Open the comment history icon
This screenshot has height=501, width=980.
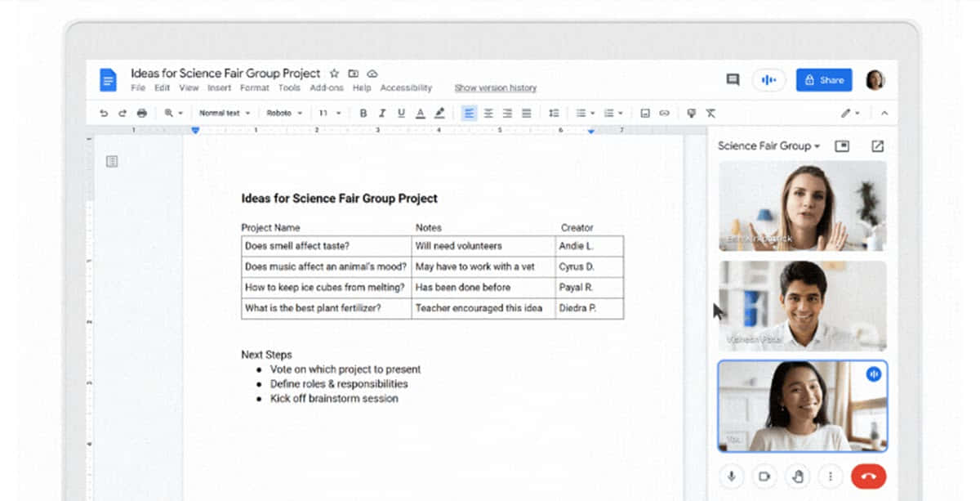point(733,79)
